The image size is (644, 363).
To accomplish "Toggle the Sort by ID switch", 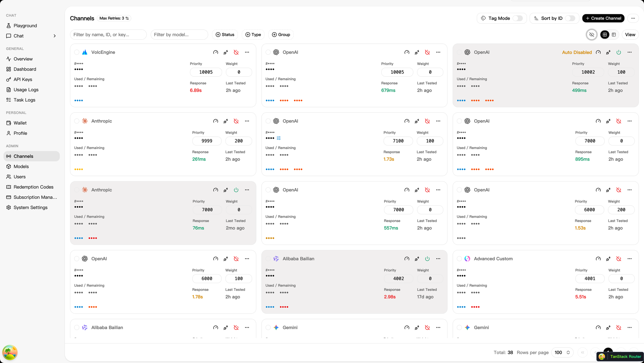I will (x=570, y=18).
